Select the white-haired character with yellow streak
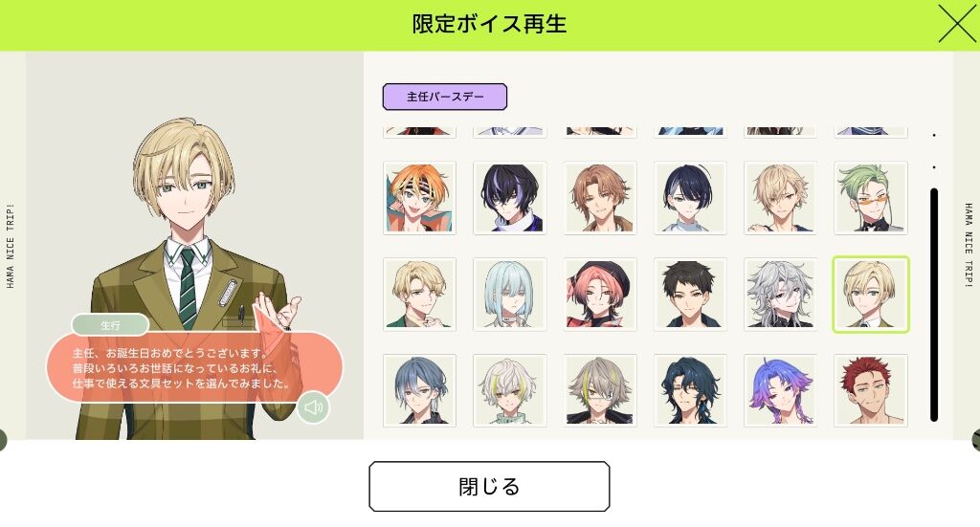 (x=510, y=391)
